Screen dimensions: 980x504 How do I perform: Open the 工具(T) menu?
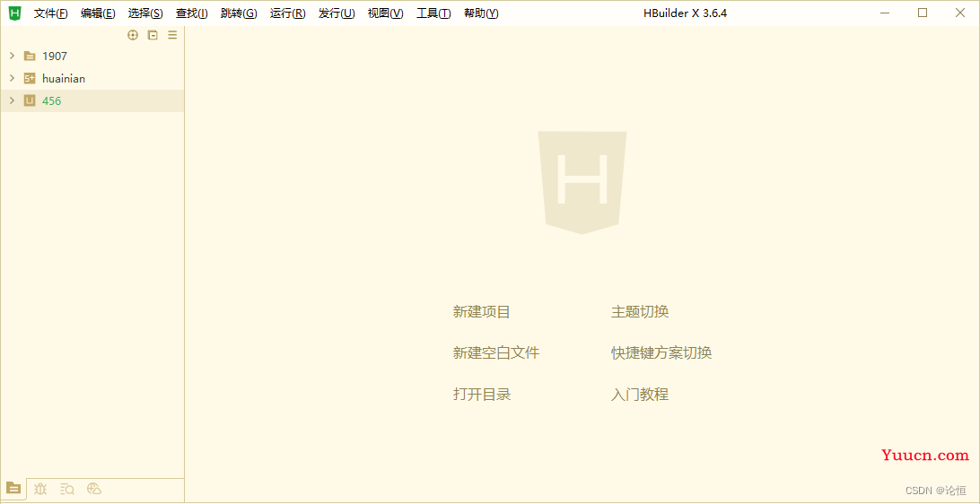click(x=433, y=13)
